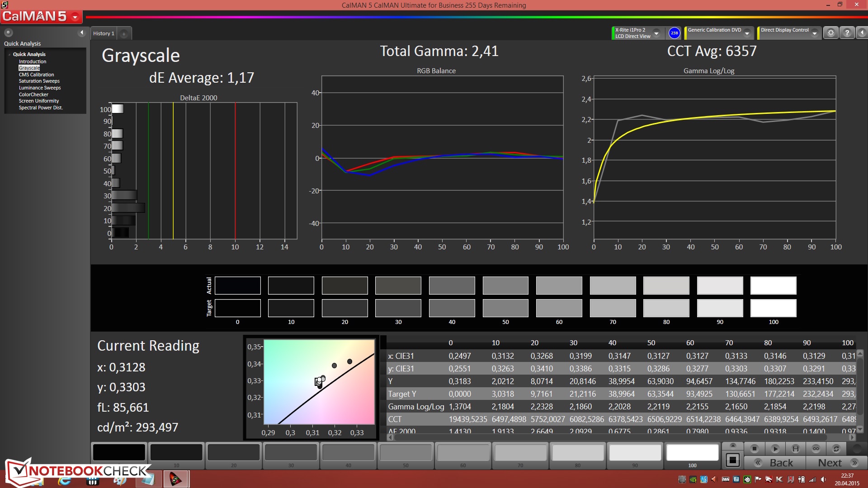The height and width of the screenshot is (488, 868).
Task: Collapse right panel with arrow icon
Action: point(862,33)
